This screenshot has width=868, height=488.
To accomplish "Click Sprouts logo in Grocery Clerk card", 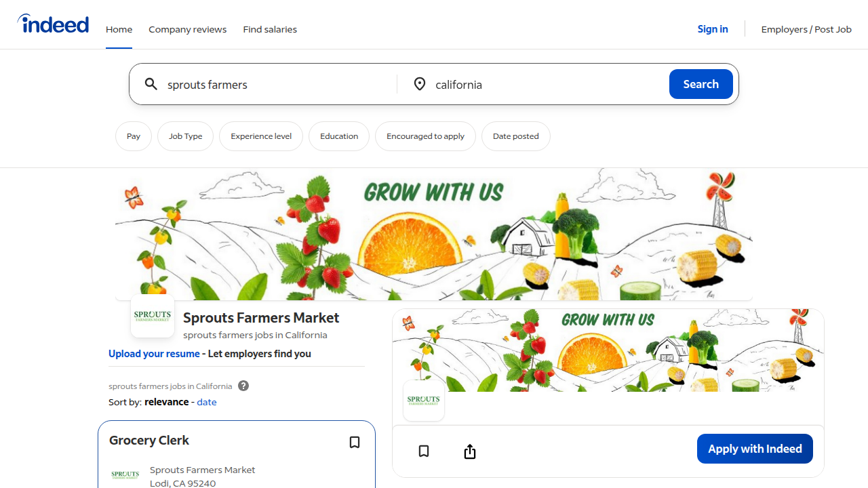I will 125,475.
